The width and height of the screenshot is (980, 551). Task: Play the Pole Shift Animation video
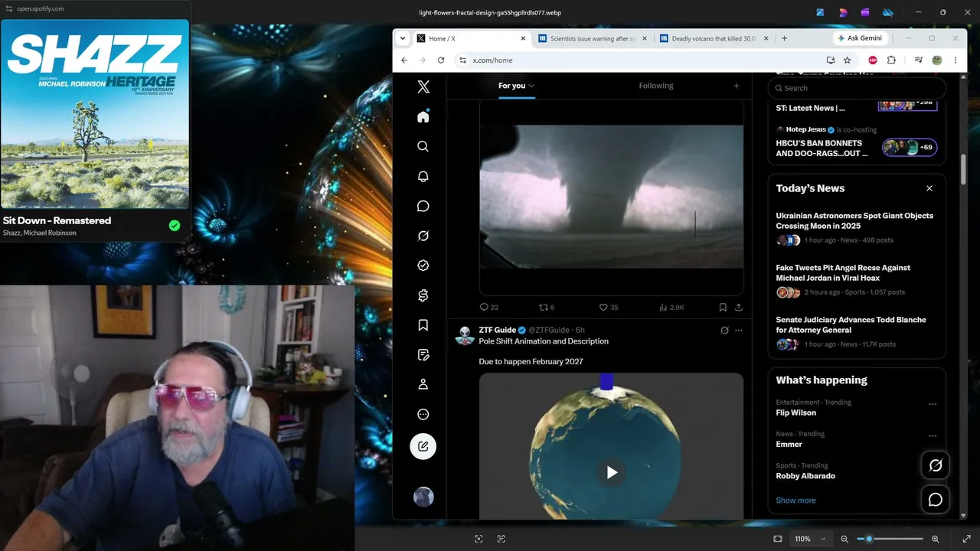click(612, 472)
